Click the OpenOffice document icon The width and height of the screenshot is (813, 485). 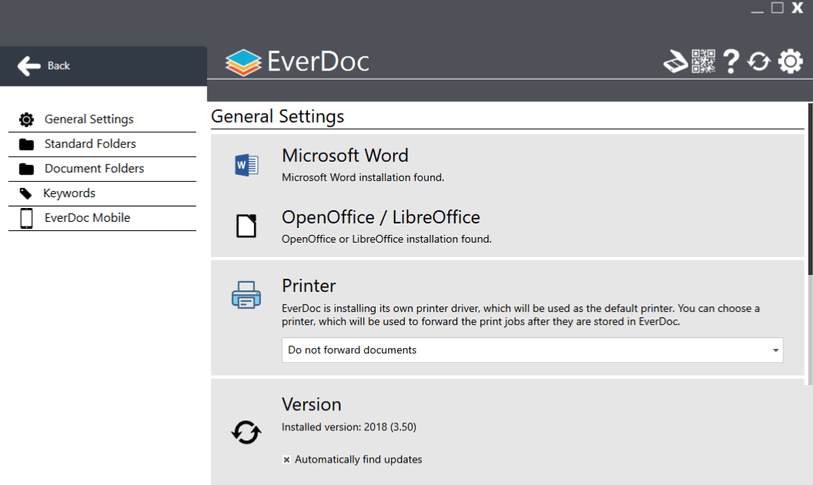point(246,226)
